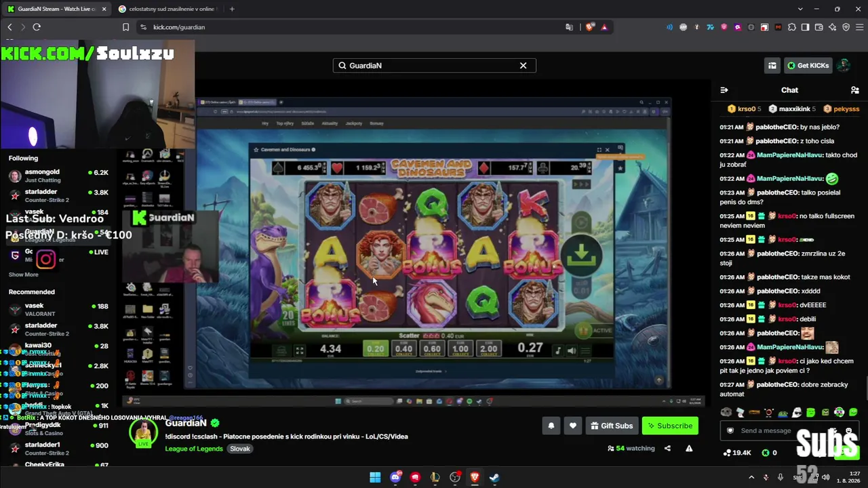
Task: Open the browser extensions puzzle icon
Action: (791, 27)
